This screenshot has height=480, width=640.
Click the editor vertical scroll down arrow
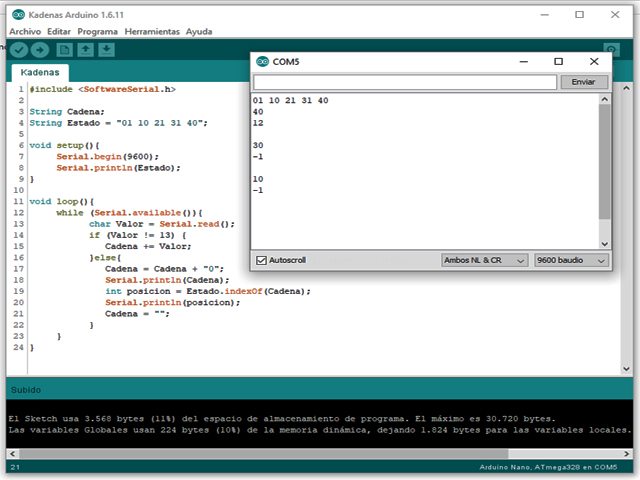627,369
